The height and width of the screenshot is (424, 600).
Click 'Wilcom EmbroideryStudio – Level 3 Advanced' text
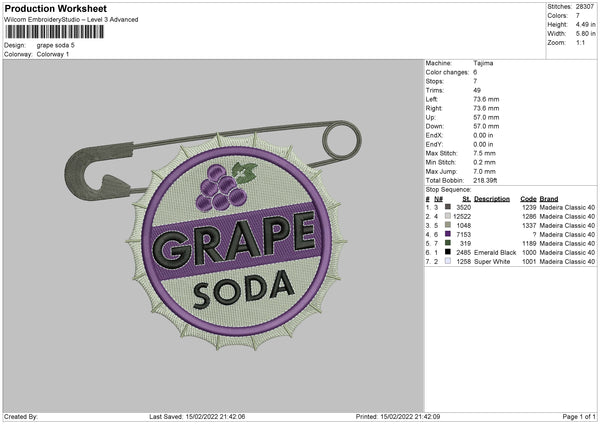click(71, 20)
